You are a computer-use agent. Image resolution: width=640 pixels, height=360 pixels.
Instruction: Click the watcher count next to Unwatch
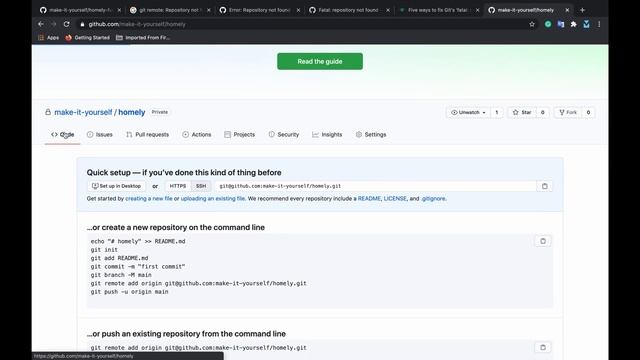[x=497, y=112]
